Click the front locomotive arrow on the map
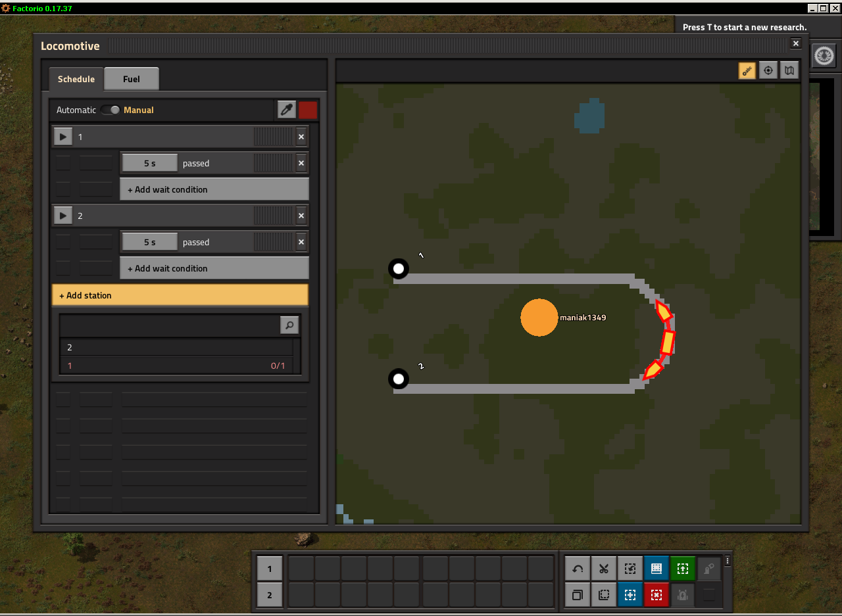This screenshot has width=842, height=616. point(664,310)
